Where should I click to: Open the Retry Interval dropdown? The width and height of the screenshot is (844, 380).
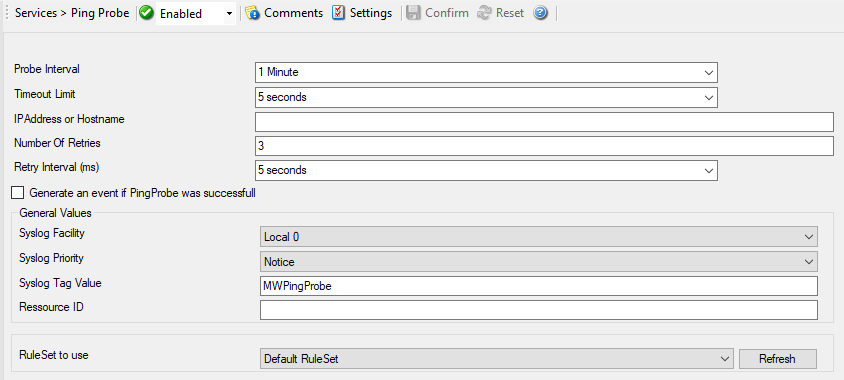(x=486, y=170)
